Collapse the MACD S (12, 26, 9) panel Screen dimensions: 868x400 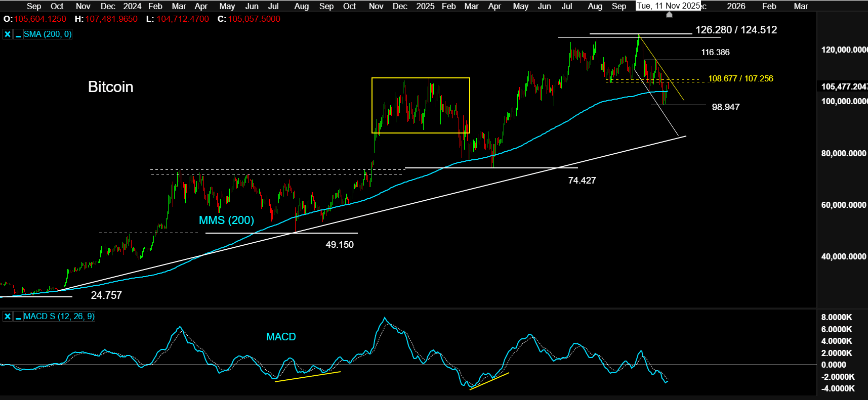click(x=18, y=317)
